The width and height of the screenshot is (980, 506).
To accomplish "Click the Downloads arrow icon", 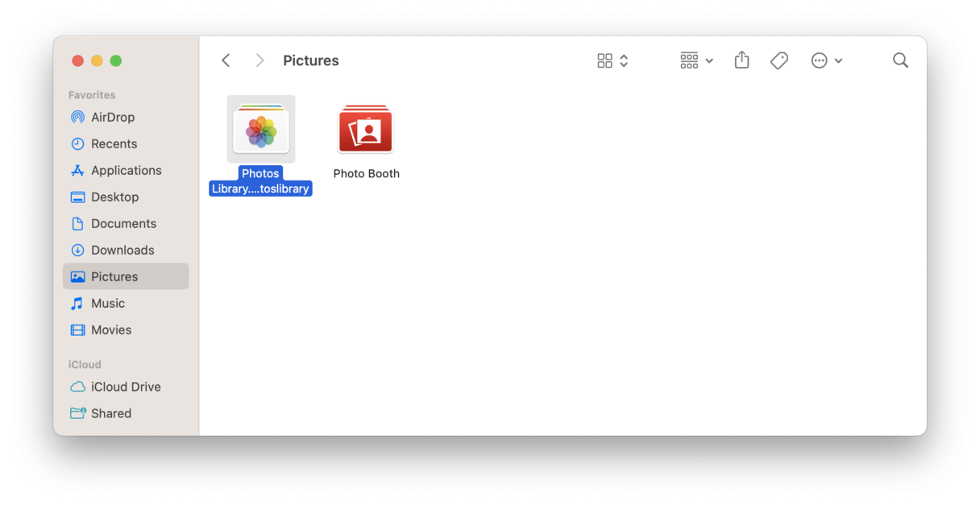I will 77,250.
